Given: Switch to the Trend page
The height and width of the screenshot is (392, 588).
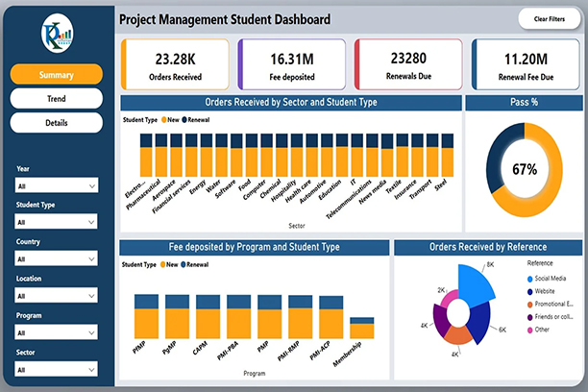Looking at the screenshot, I should click(57, 98).
